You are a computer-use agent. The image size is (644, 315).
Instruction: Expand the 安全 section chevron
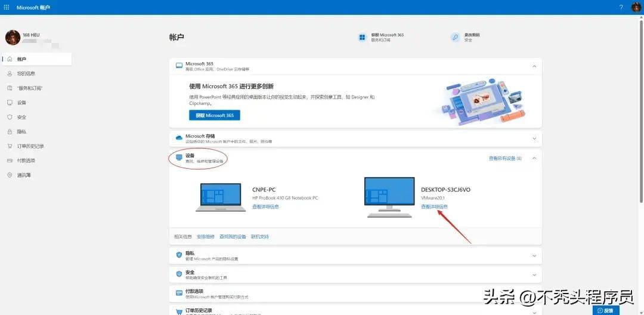pyautogui.click(x=534, y=274)
